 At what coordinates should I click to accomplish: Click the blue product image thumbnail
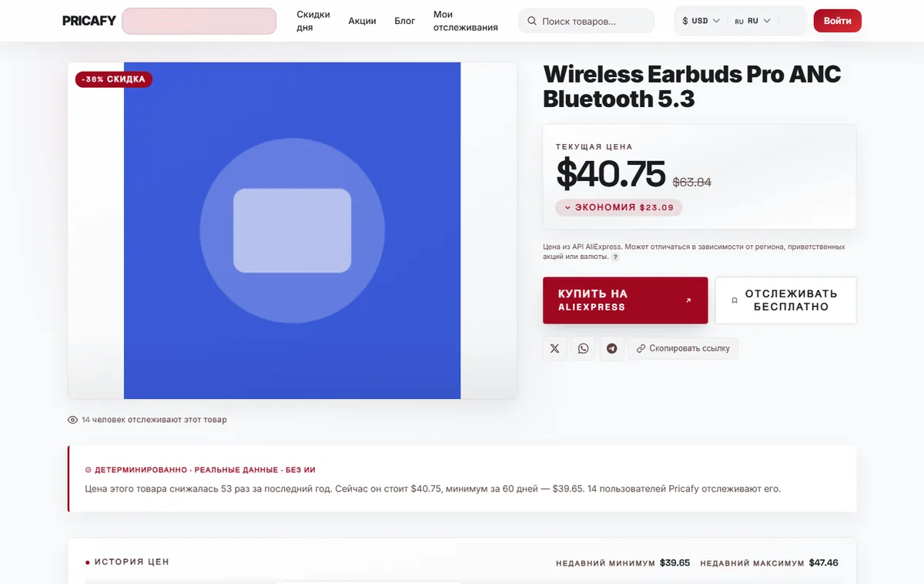click(293, 230)
